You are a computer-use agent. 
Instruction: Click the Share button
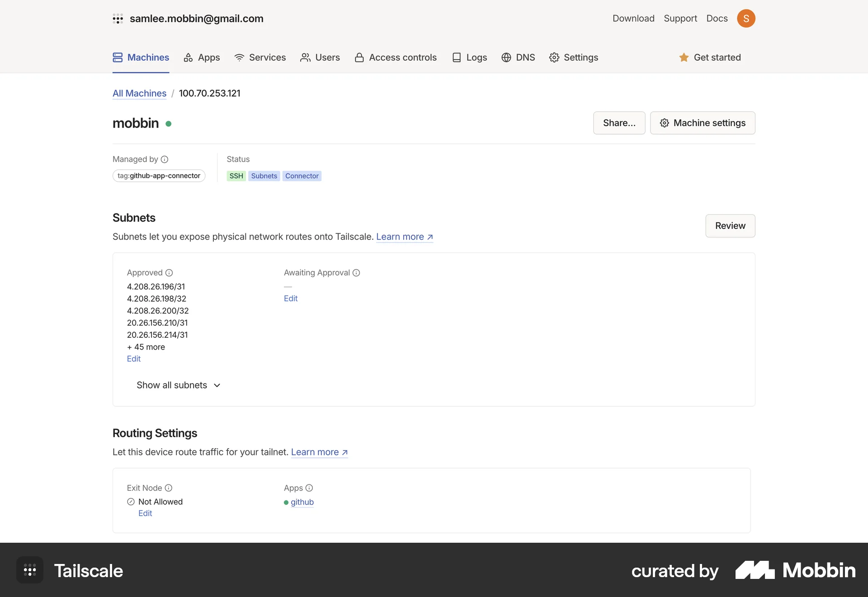619,123
